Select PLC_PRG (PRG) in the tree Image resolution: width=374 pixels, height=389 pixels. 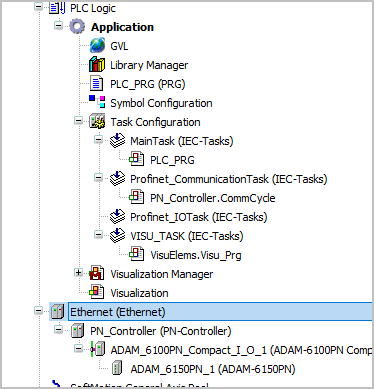pos(148,84)
